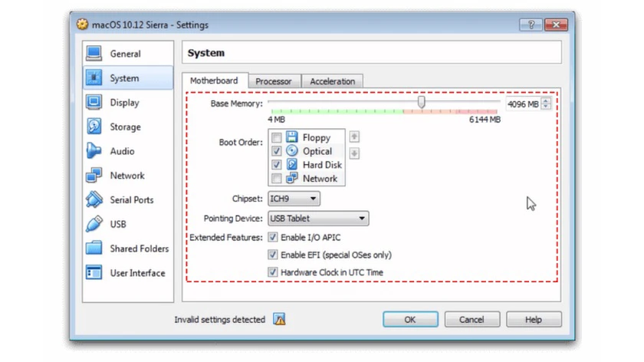This screenshot has width=644, height=362.
Task: Open the Serial Ports settings icon
Action: tap(94, 199)
